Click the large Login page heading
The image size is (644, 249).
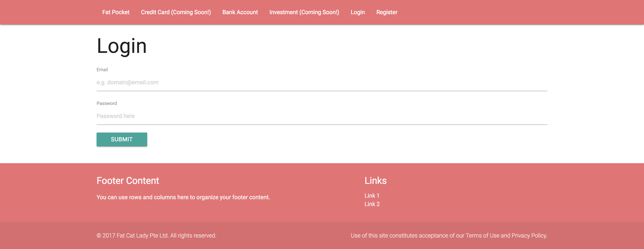tap(122, 46)
